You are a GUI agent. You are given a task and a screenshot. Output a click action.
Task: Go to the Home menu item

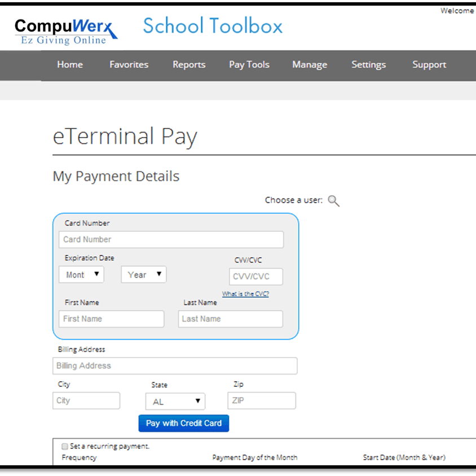click(x=69, y=65)
